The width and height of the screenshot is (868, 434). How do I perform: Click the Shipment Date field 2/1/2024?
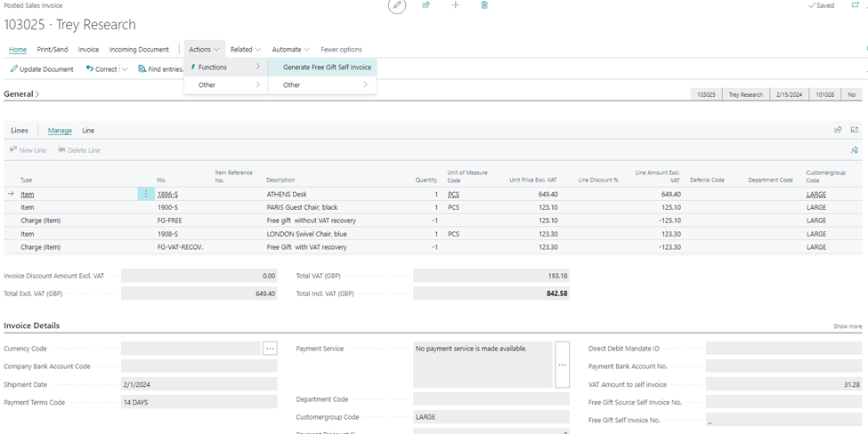coord(199,384)
